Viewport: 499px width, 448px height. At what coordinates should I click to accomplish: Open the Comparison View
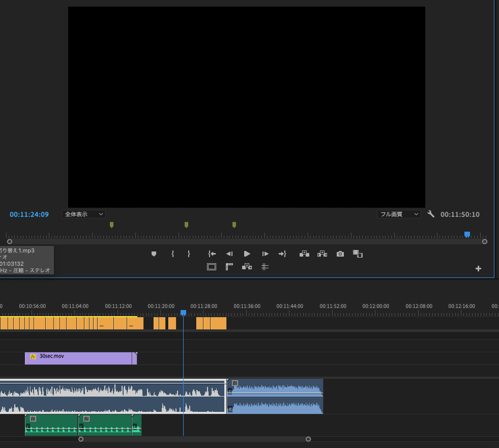pos(358,254)
